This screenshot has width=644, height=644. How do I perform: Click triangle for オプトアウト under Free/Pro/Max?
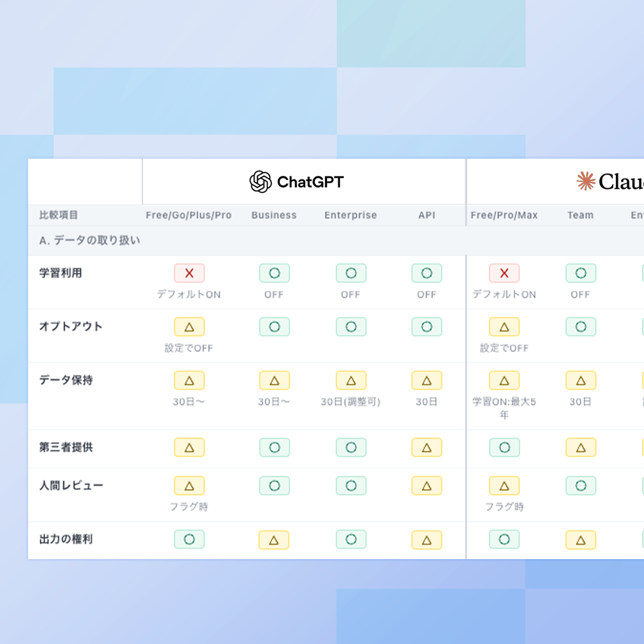504,327
